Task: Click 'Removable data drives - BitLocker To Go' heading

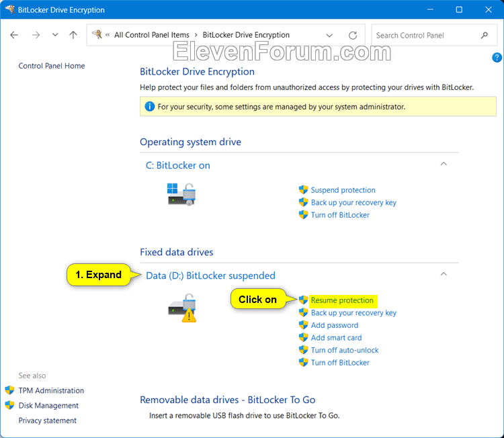Action: (228, 400)
